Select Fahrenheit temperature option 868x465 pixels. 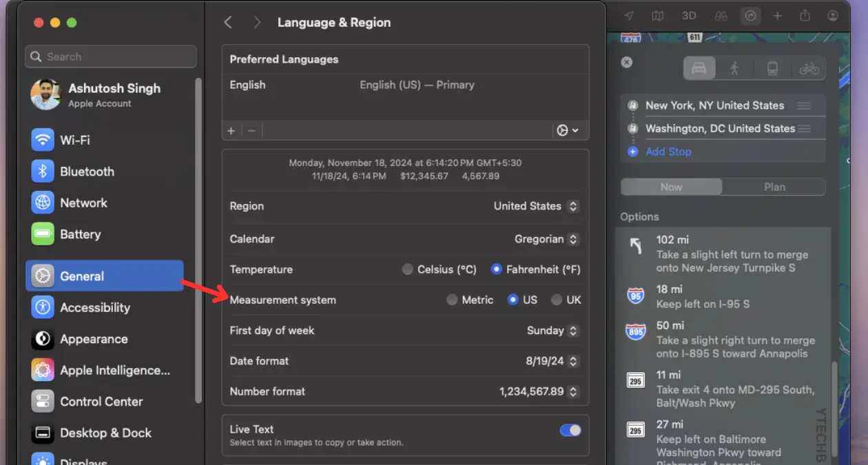click(496, 269)
